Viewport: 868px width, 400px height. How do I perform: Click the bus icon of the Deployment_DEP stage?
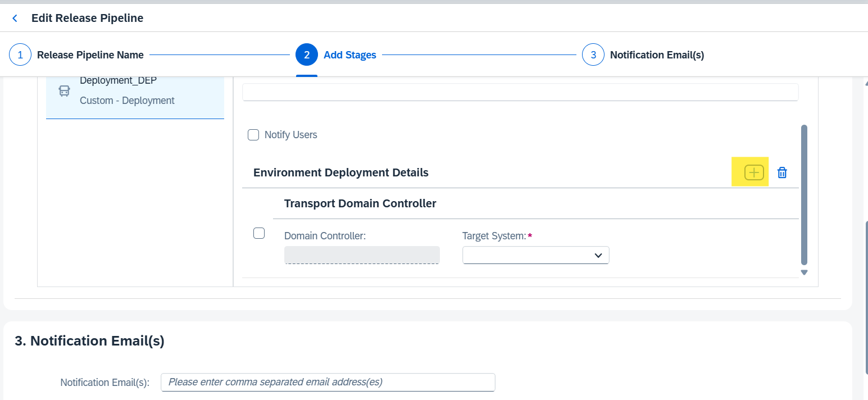tap(65, 91)
